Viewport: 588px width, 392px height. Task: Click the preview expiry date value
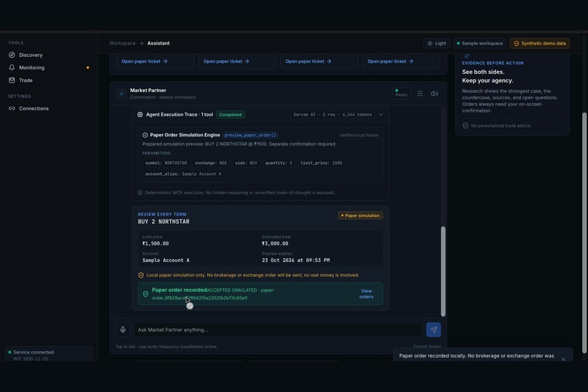coord(296,261)
